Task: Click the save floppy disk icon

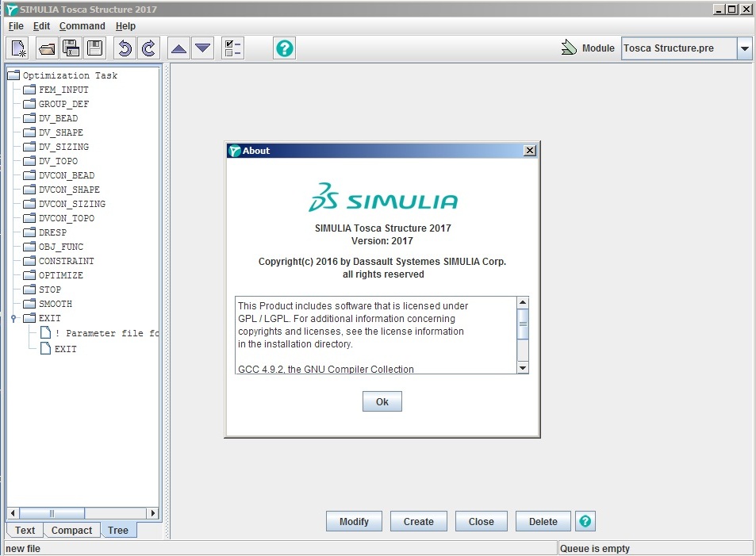Action: pyautogui.click(x=95, y=48)
